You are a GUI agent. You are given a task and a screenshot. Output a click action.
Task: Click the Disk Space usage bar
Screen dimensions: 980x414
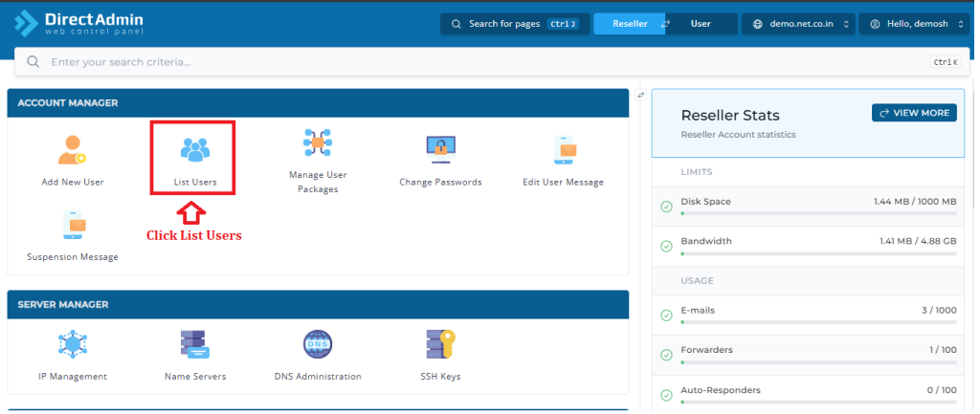click(x=819, y=213)
